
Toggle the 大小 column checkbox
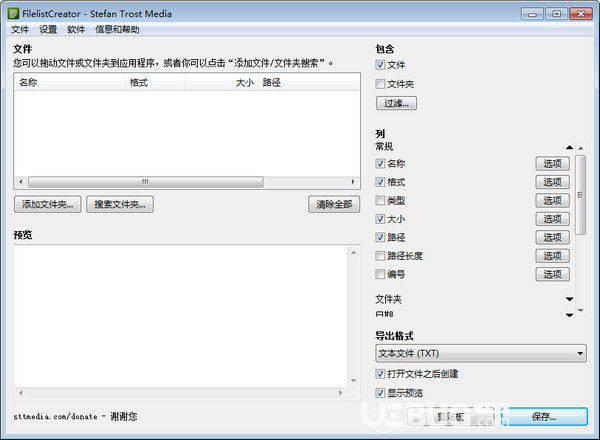pyautogui.click(x=380, y=219)
